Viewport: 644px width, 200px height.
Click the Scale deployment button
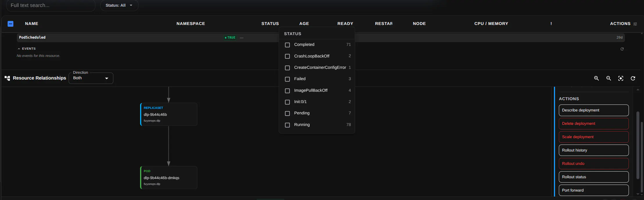pos(594,137)
